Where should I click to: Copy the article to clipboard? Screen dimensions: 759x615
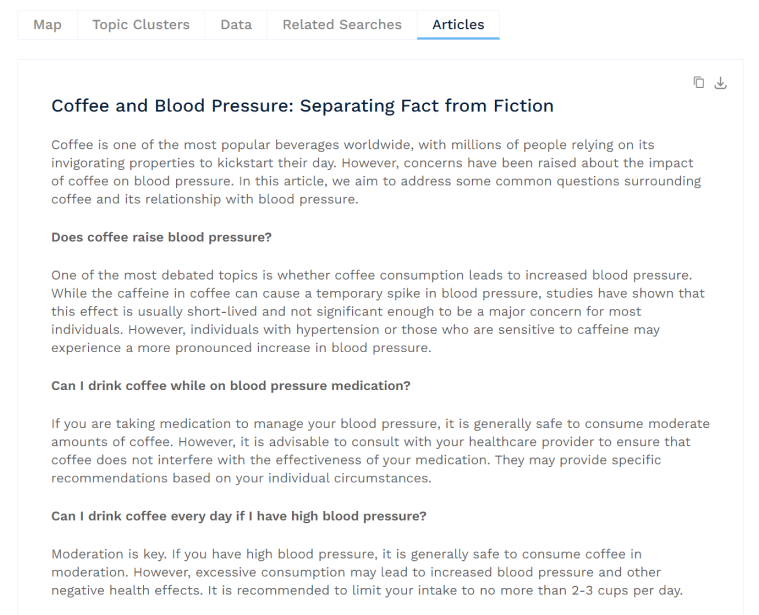pos(698,83)
